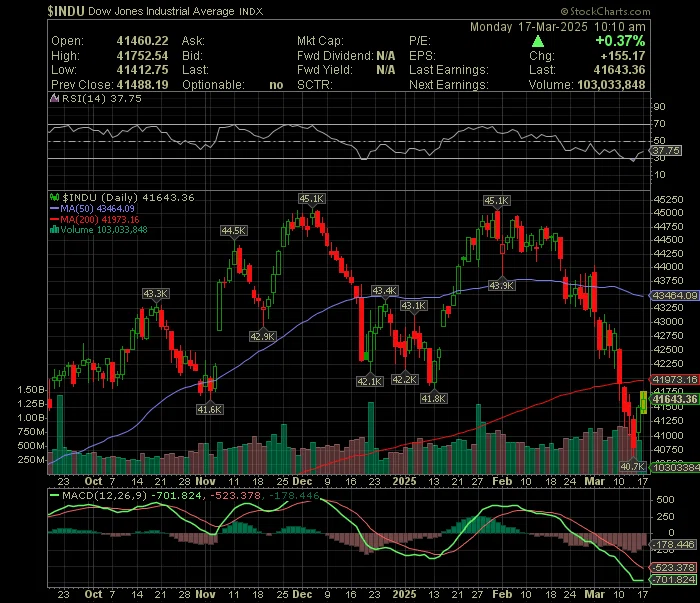Click the $INDU ticker symbol title
700x603 pixels.
click(x=66, y=11)
